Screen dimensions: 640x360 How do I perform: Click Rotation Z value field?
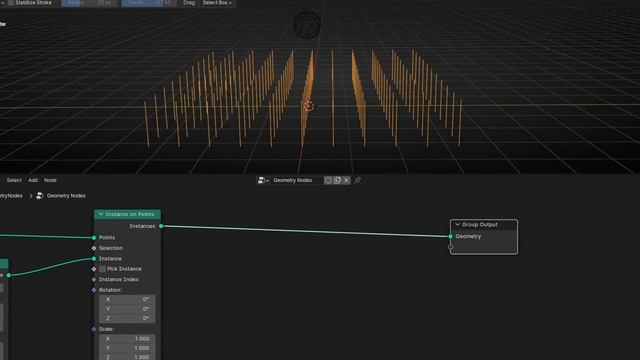(127, 318)
